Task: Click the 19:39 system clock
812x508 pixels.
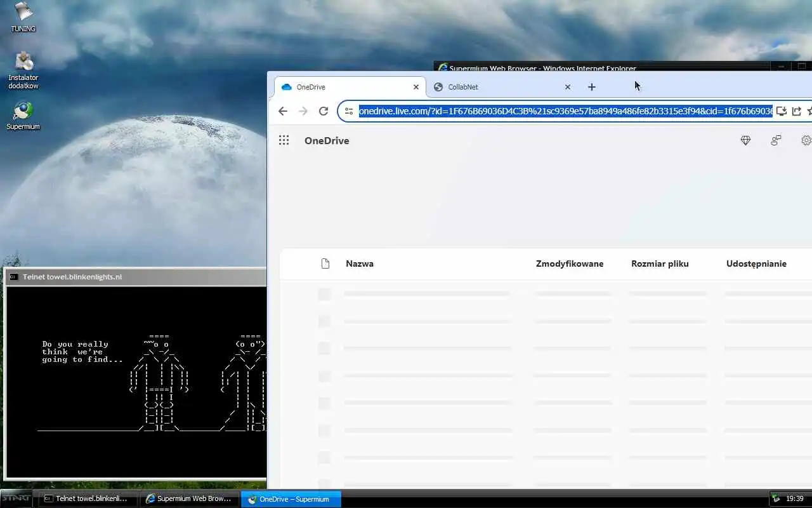Action: [795, 498]
